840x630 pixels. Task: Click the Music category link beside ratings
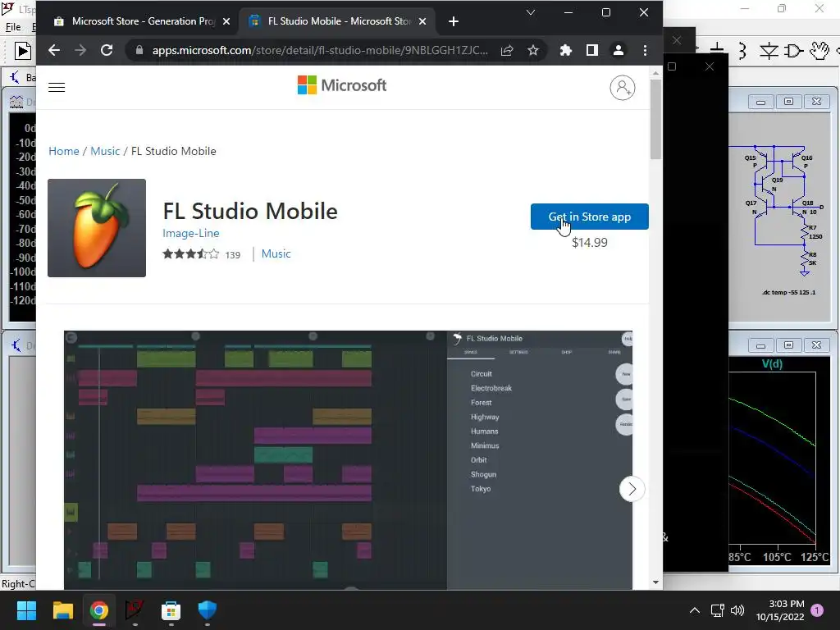click(x=276, y=254)
